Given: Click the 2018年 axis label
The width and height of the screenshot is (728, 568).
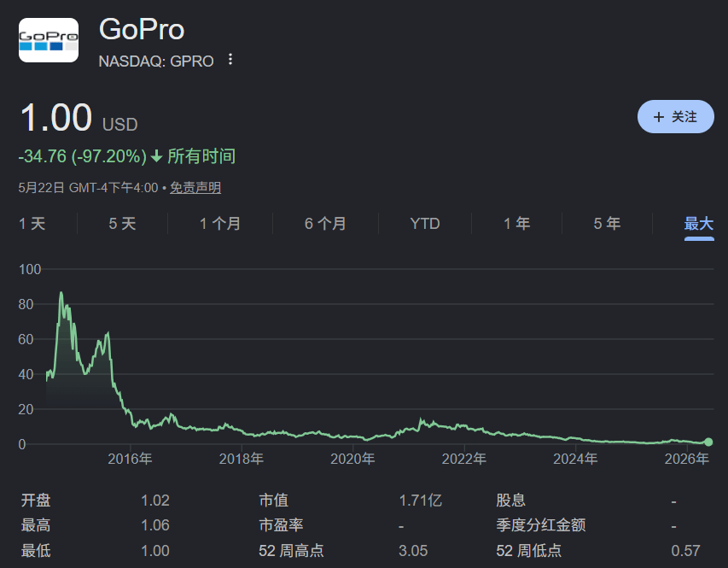Looking at the screenshot, I should tap(242, 459).
